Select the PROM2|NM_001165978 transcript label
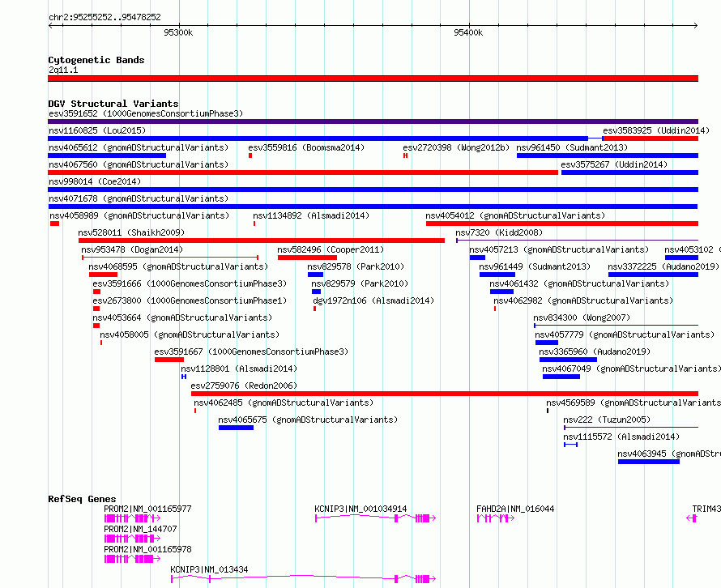The width and height of the screenshot is (721, 588). [147, 549]
